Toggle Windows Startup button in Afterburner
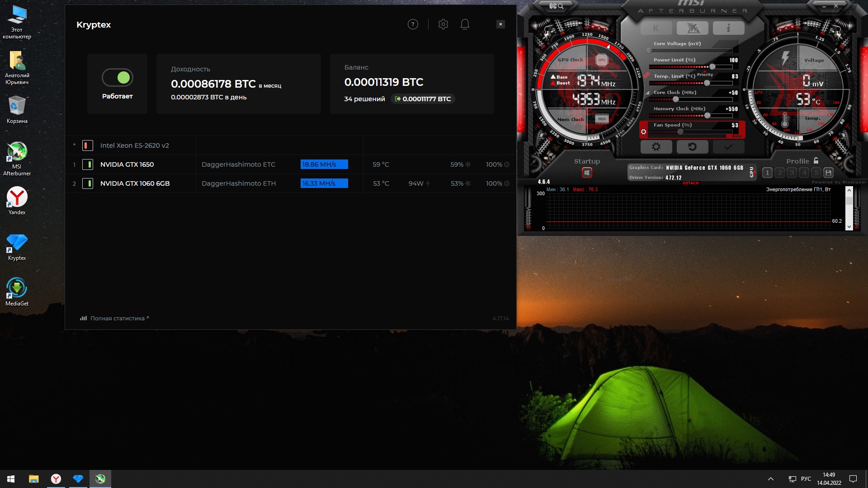The image size is (868, 488). (x=587, y=173)
